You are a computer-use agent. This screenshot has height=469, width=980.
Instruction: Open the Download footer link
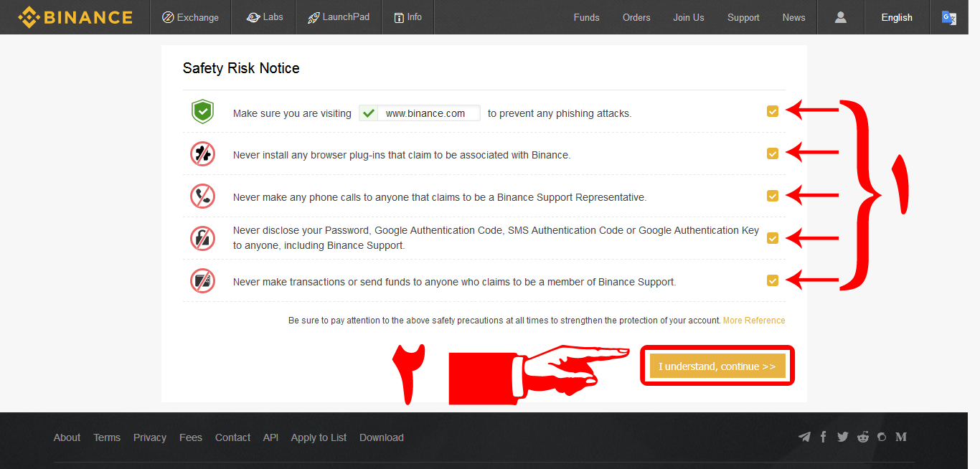click(x=382, y=437)
